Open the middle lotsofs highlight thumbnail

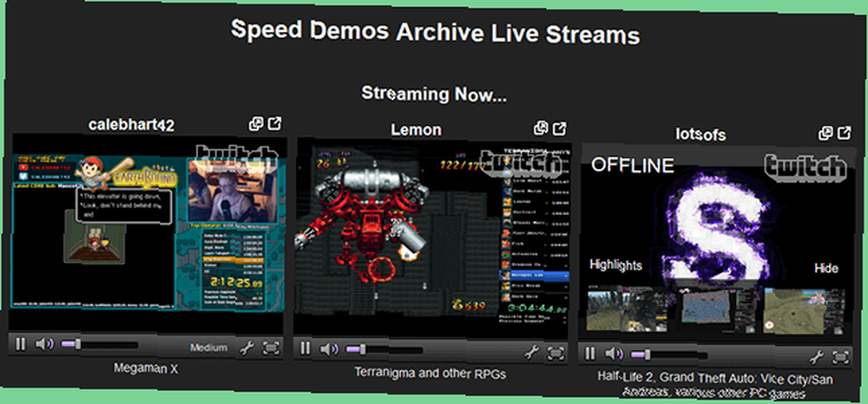point(714,310)
